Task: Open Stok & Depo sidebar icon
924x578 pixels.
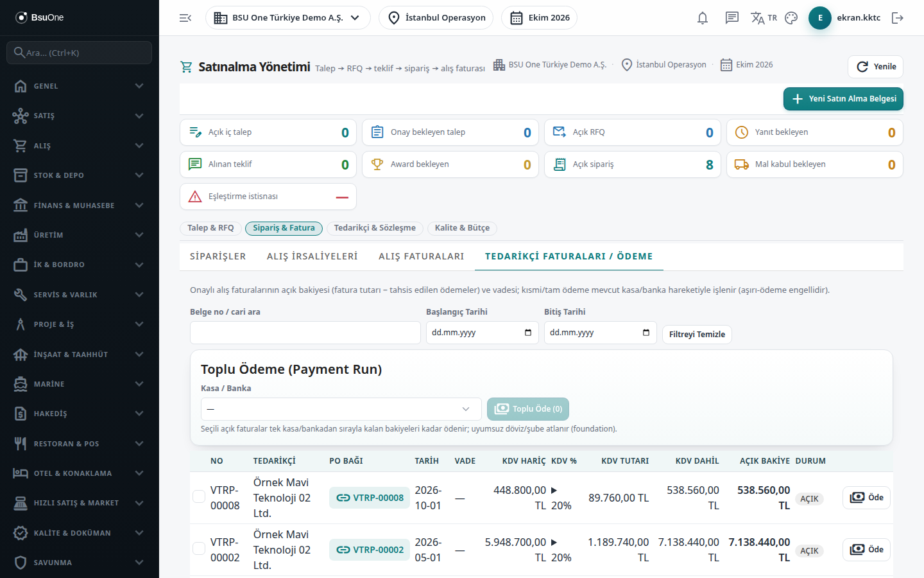Action: [21, 175]
